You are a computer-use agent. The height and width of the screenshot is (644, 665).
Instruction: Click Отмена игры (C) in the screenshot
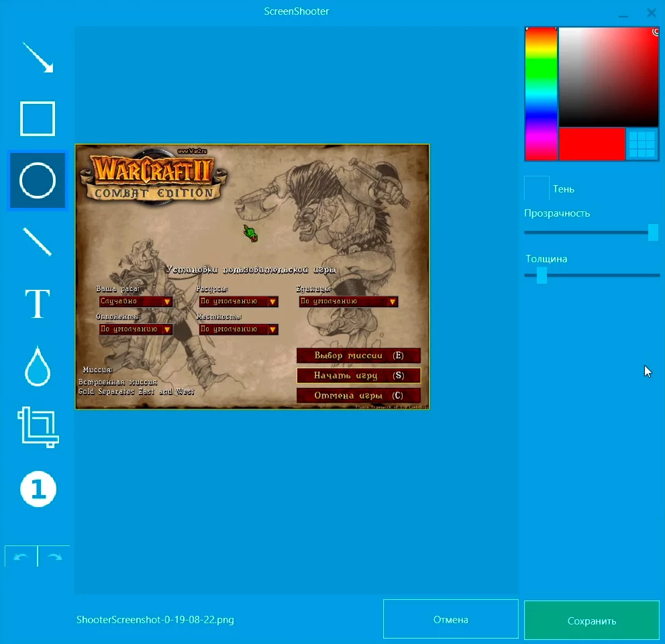click(x=359, y=396)
